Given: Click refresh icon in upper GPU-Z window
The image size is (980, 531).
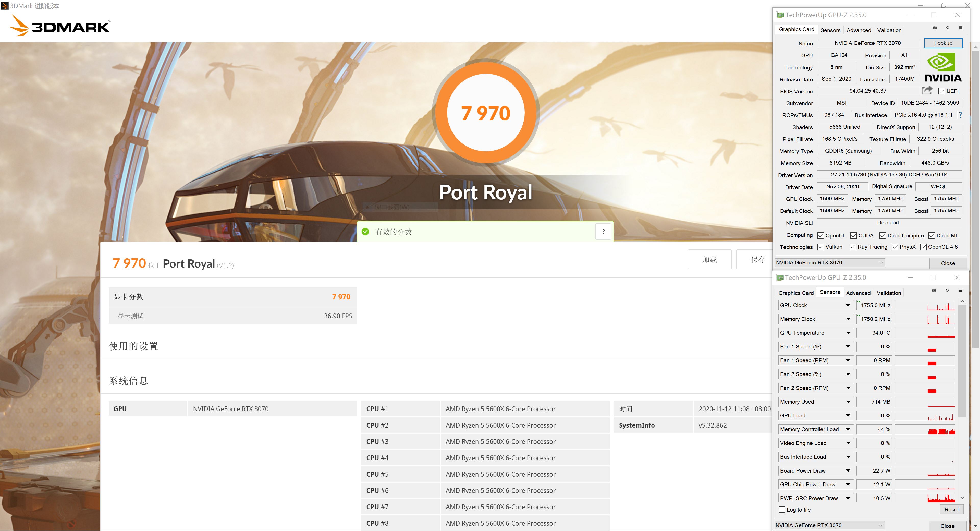Looking at the screenshot, I should click(948, 28).
